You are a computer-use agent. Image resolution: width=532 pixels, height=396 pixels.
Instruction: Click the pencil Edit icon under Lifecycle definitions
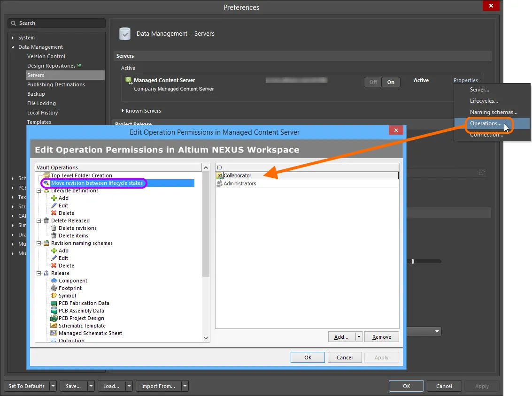(54, 206)
